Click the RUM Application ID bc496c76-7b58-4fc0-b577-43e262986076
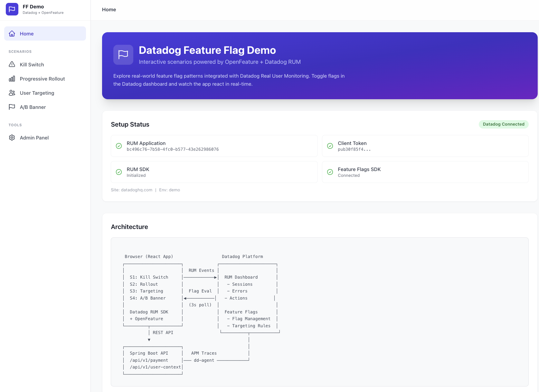This screenshot has width=539, height=392. click(173, 149)
